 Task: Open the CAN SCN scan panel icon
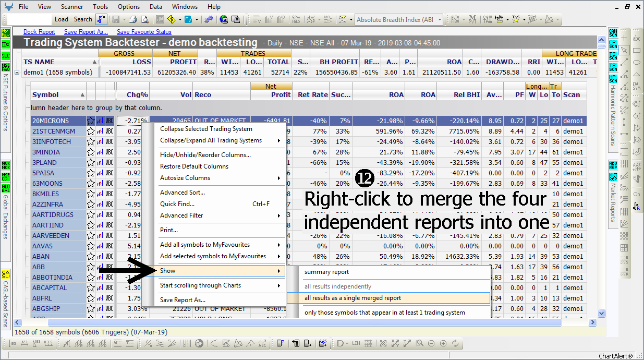tap(613, 33)
